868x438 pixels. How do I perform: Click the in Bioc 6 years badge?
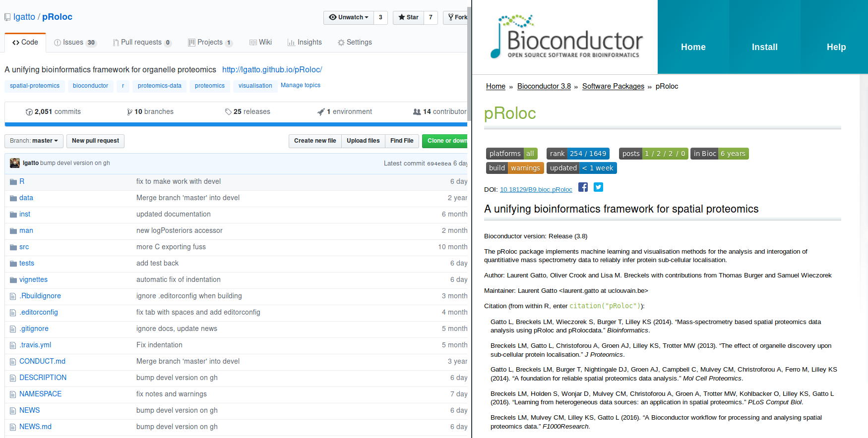[719, 154]
